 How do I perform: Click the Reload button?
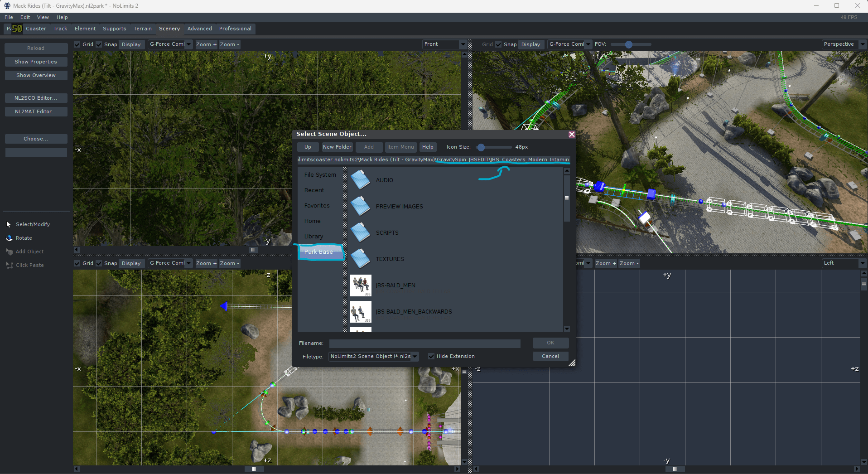[x=36, y=48]
